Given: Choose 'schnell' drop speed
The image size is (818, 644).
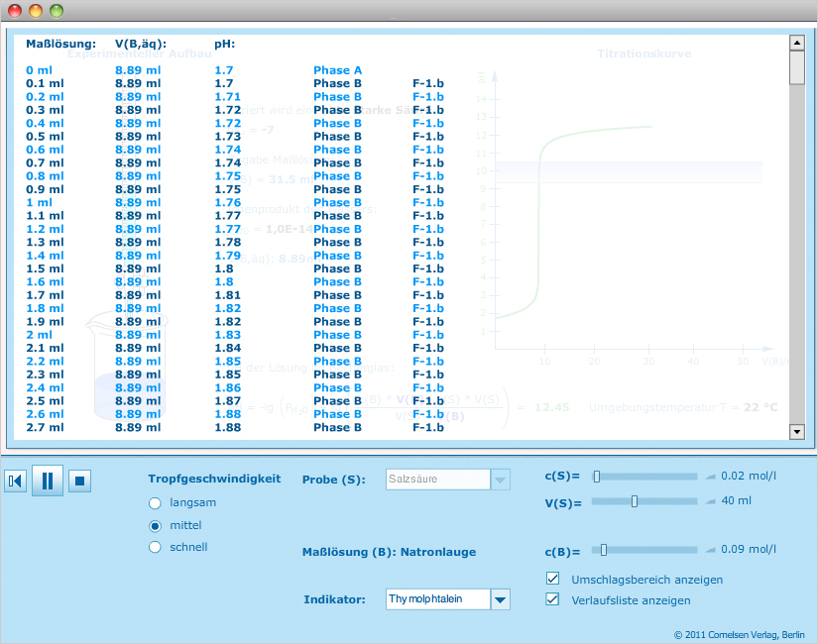Looking at the screenshot, I should point(155,547).
